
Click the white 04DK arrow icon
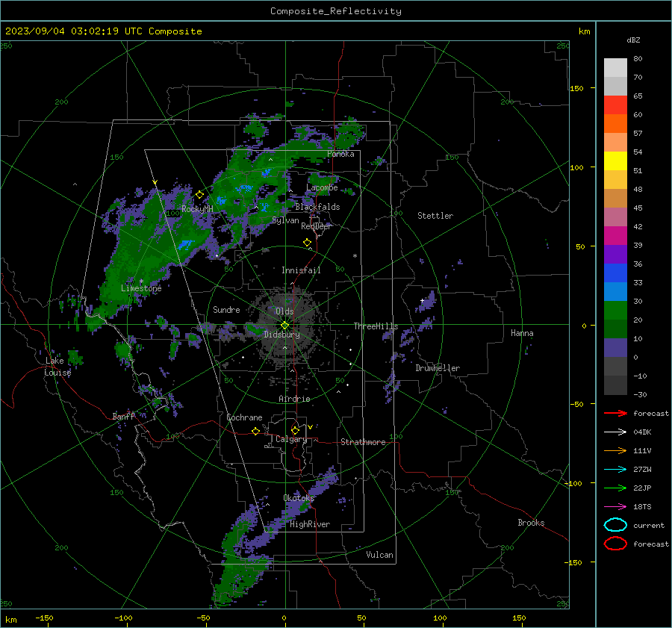[x=615, y=432]
